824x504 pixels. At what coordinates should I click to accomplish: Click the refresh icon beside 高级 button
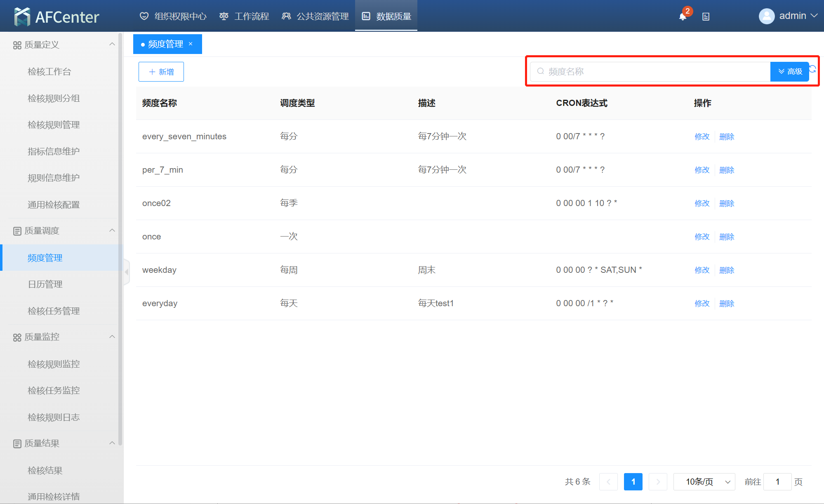[x=812, y=69]
